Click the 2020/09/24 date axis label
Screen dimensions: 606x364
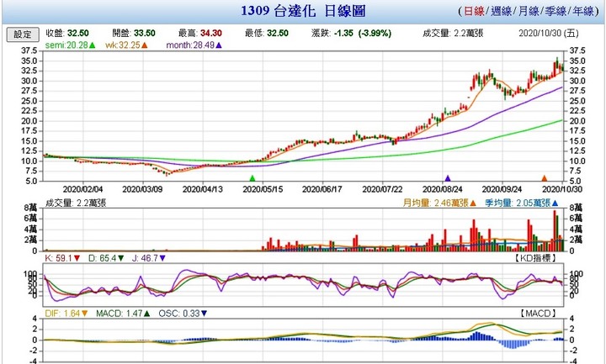pos(502,189)
